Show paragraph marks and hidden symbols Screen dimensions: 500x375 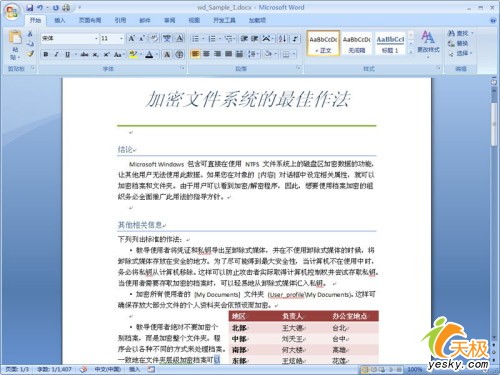[x=295, y=38]
